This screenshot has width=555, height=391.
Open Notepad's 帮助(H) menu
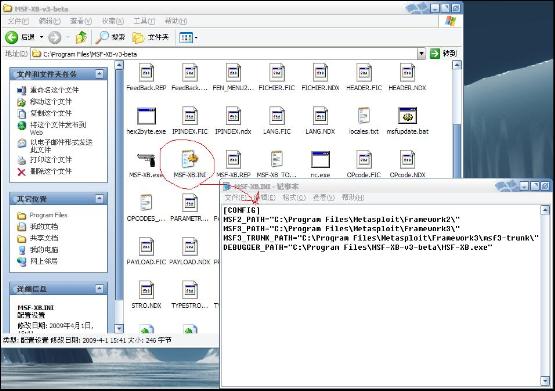tap(353, 197)
